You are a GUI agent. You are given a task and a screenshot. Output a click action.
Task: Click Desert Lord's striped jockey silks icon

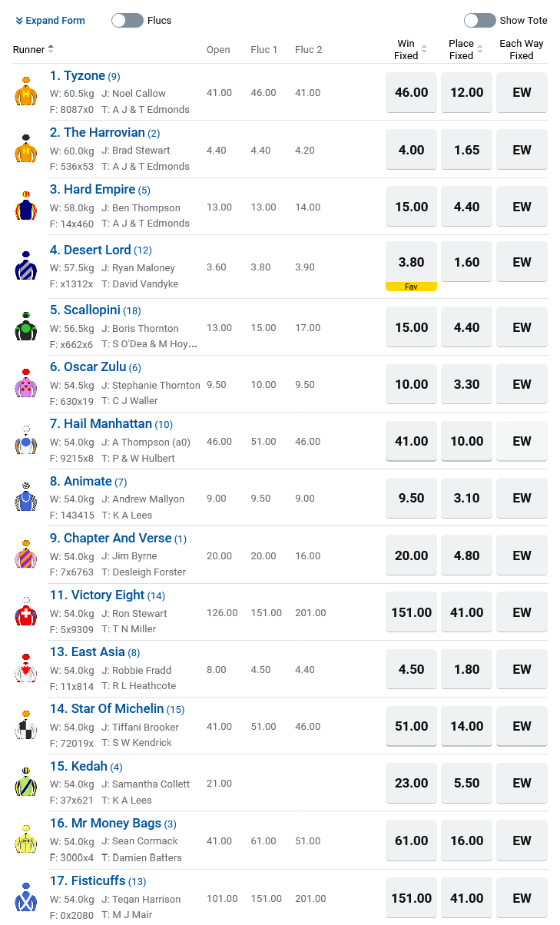26,266
